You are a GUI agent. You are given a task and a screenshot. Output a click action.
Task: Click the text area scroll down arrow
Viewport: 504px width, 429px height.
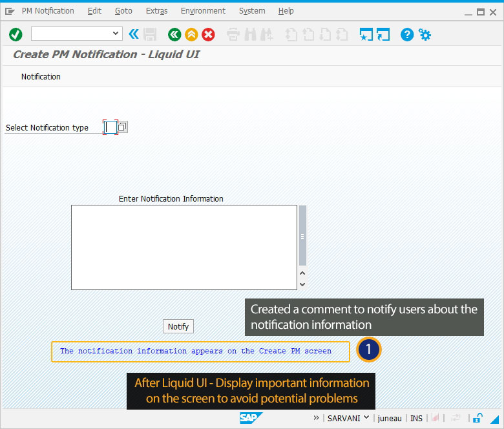pyautogui.click(x=302, y=284)
